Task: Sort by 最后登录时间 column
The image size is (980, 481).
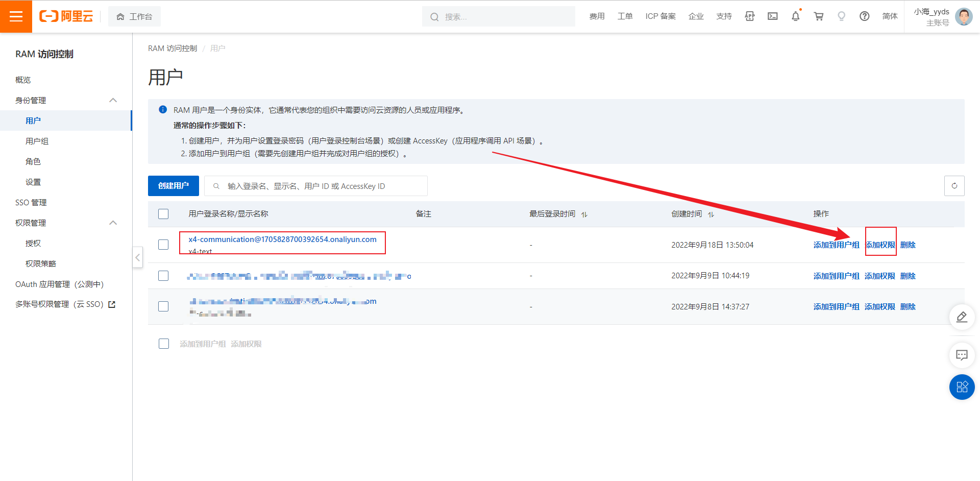Action: pos(584,214)
